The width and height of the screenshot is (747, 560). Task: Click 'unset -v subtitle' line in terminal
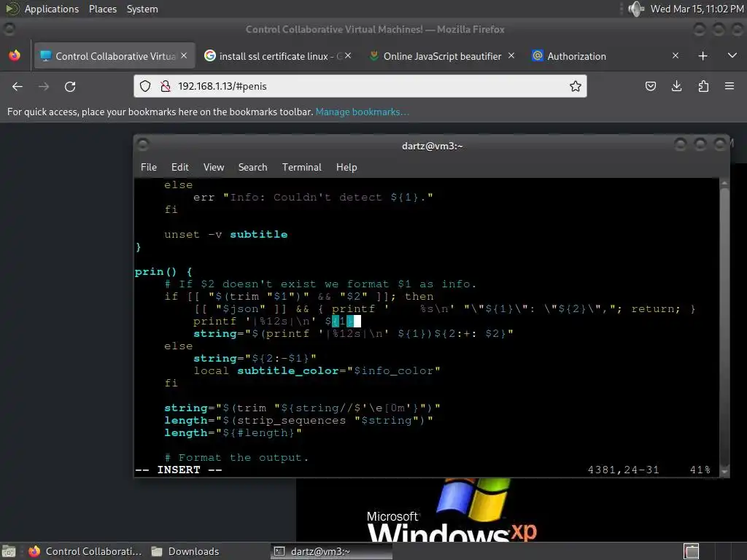coord(226,234)
